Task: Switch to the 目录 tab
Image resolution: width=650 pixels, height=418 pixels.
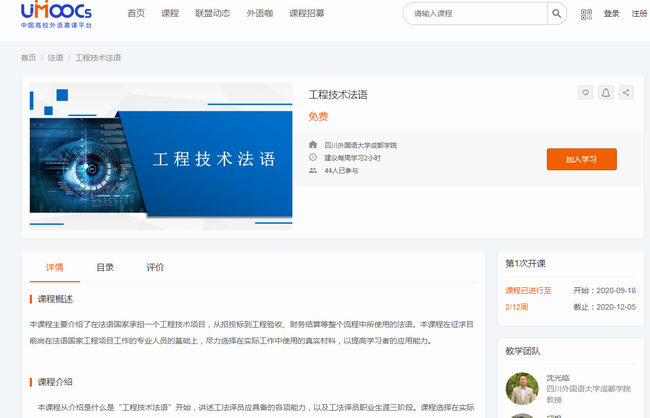Action: [x=105, y=267]
